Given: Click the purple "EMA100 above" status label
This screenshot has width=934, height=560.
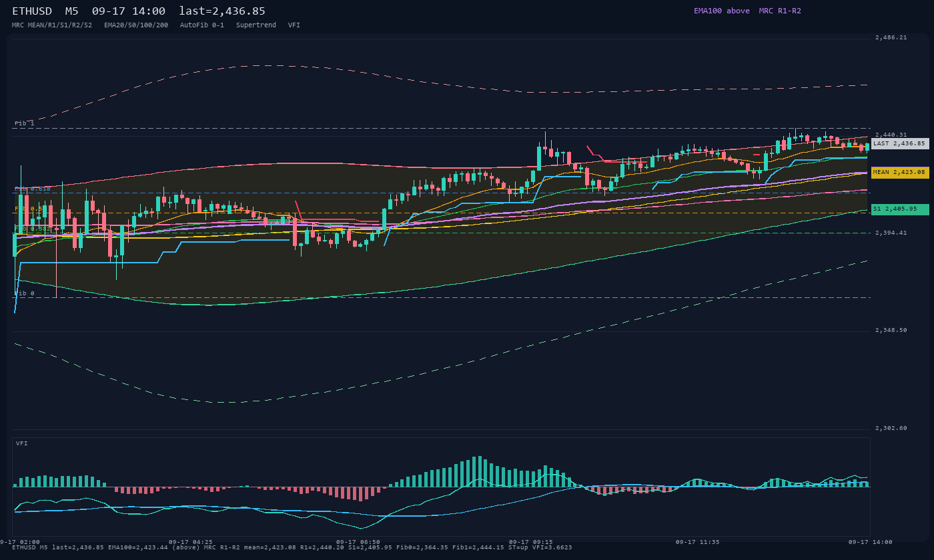Looking at the screenshot, I should tap(722, 11).
